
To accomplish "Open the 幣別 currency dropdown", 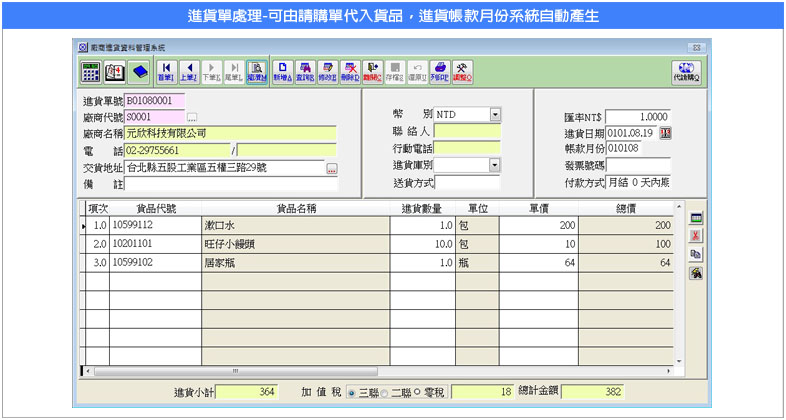I will tap(495, 115).
